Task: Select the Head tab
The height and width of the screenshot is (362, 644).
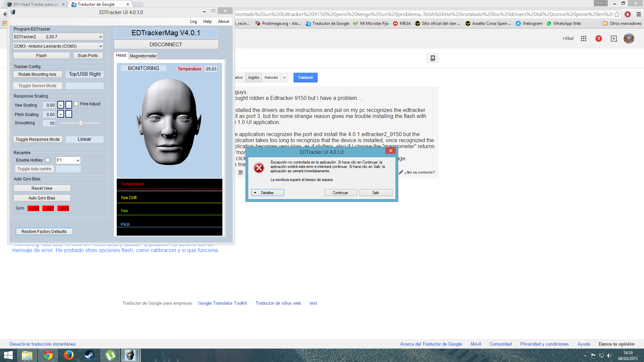Action: pos(121,55)
